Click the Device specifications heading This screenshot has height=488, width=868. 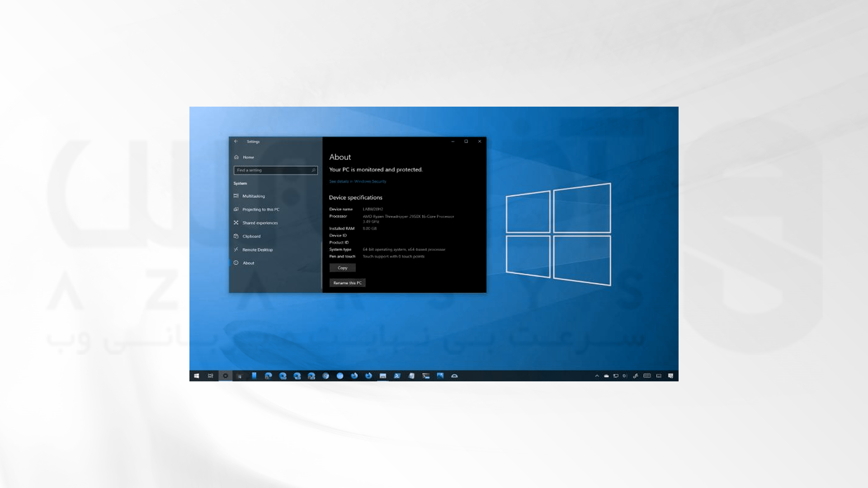click(x=356, y=197)
